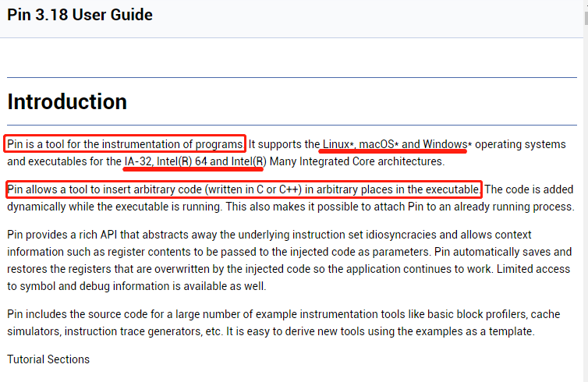Click the word "Linux" in the first paragraph
The height and width of the screenshot is (382, 588).
pyautogui.click(x=337, y=144)
